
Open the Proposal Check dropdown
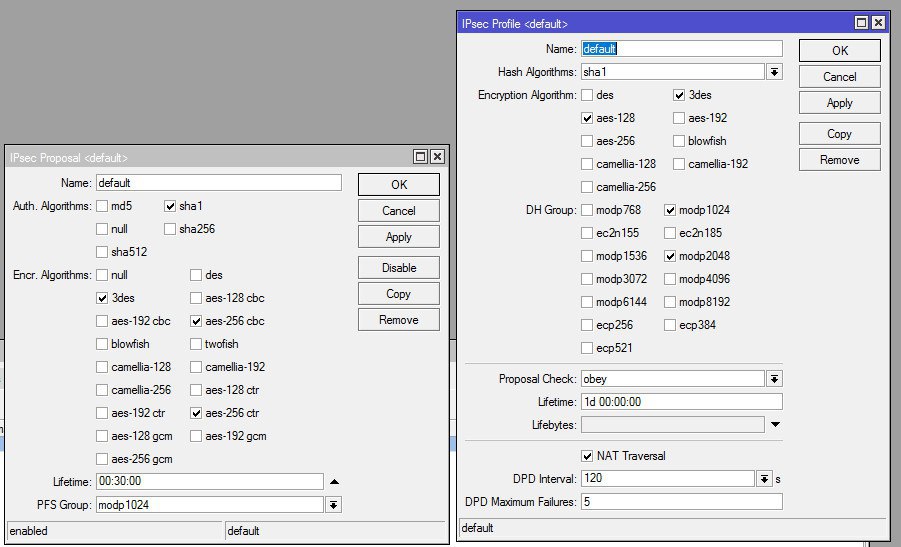tap(775, 379)
